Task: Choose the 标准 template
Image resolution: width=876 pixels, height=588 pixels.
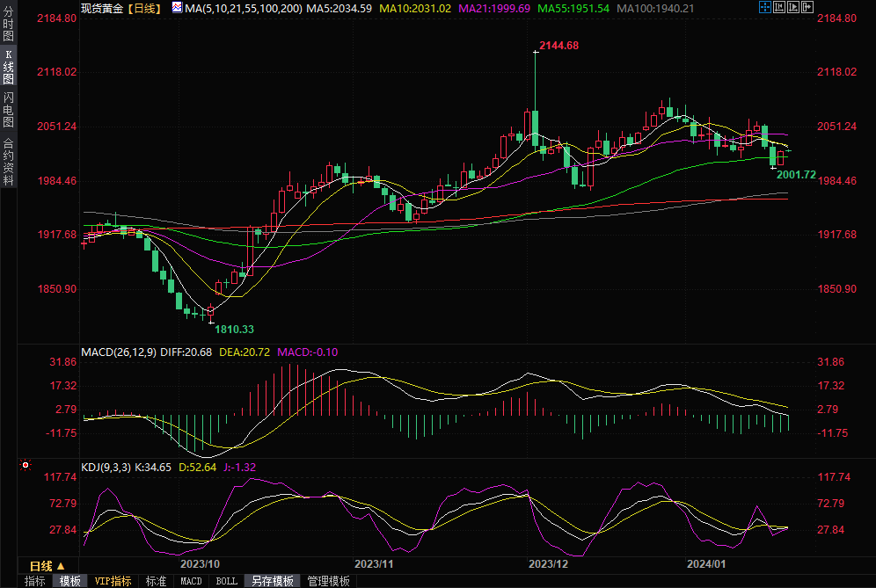Action: point(156,581)
